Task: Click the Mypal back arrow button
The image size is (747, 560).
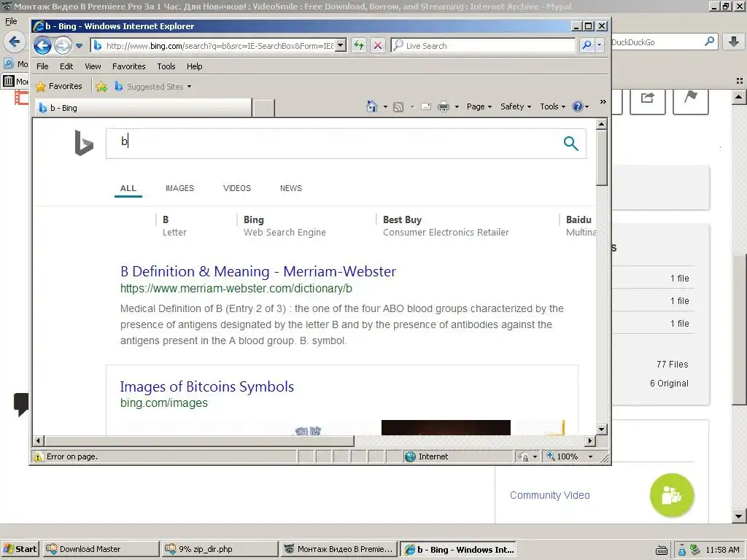Action: pyautogui.click(x=15, y=42)
